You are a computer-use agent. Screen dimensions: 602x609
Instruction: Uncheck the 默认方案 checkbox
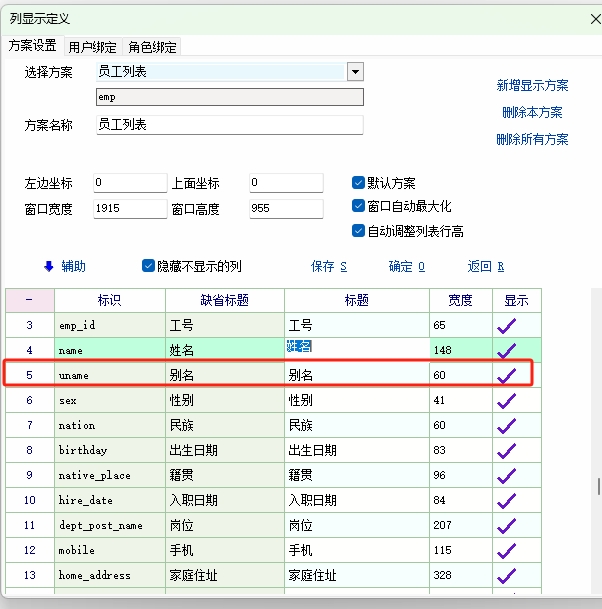[x=358, y=183]
